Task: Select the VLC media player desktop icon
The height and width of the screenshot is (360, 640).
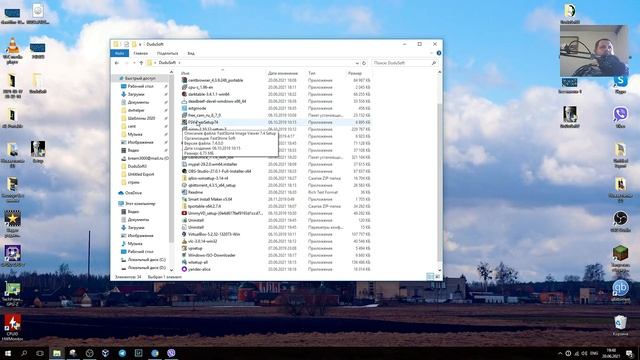Action: click(13, 51)
